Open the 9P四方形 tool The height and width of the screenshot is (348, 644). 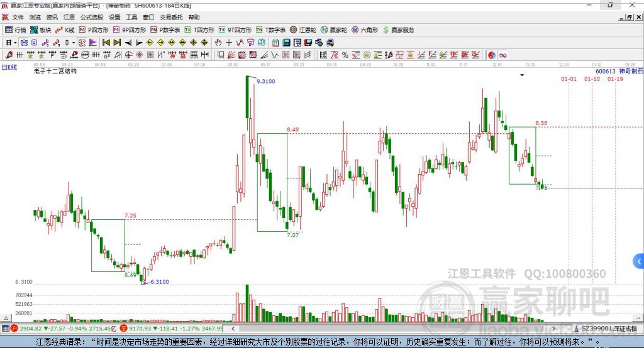point(129,30)
